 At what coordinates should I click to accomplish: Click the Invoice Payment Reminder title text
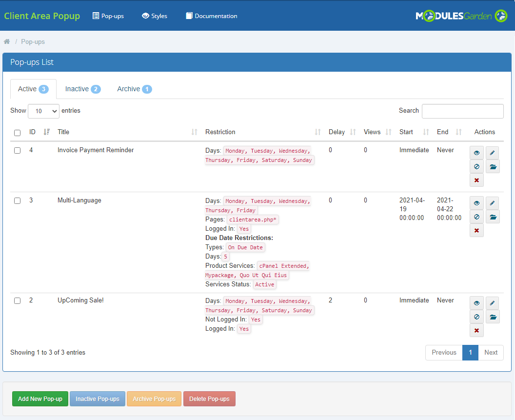[x=96, y=150]
